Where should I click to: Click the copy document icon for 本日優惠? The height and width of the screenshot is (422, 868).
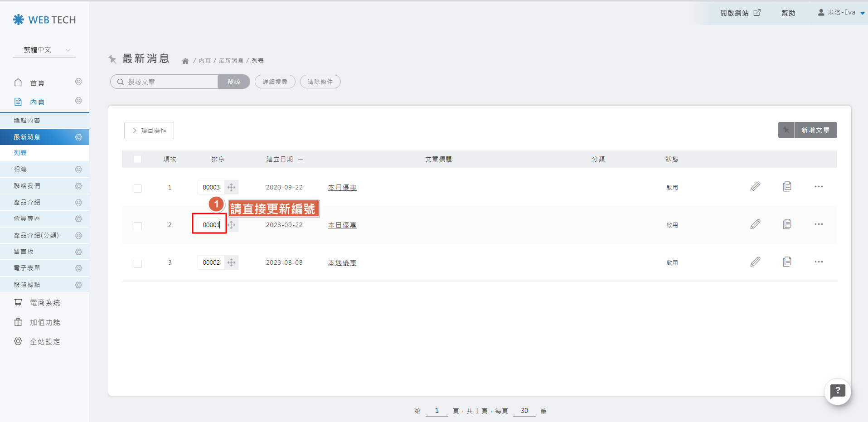[787, 224]
